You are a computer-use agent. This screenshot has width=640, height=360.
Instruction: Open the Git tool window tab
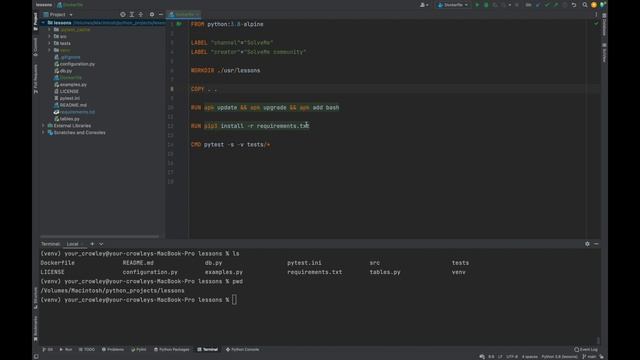(47, 349)
